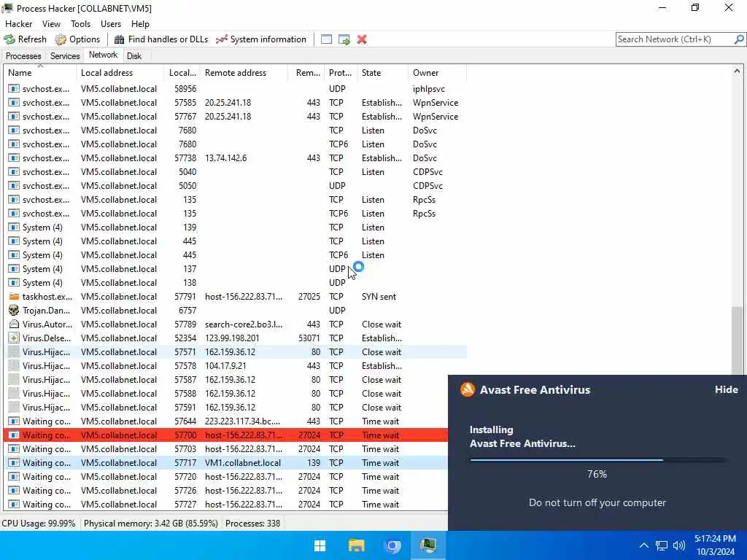Show hidden tray icons chevron
This screenshot has width=747, height=560.
point(643,545)
